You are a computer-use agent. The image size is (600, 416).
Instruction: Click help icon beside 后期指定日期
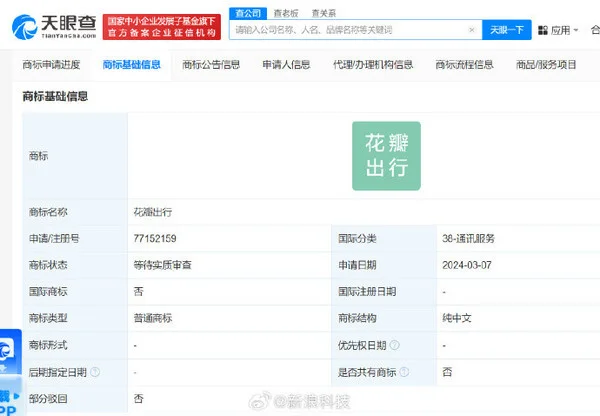(x=95, y=371)
